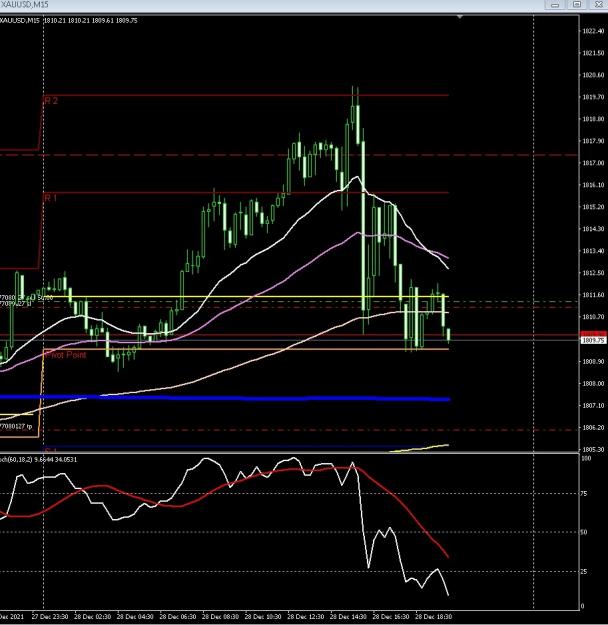Click the XAUUSD,M15 OHLC header in chart
This screenshot has height=625, width=608.
(69, 20)
